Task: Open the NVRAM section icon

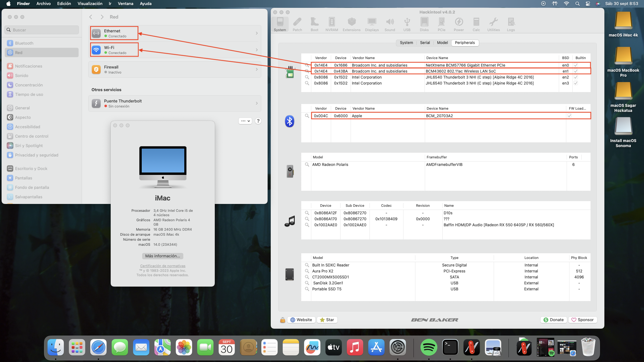Action: point(332,25)
